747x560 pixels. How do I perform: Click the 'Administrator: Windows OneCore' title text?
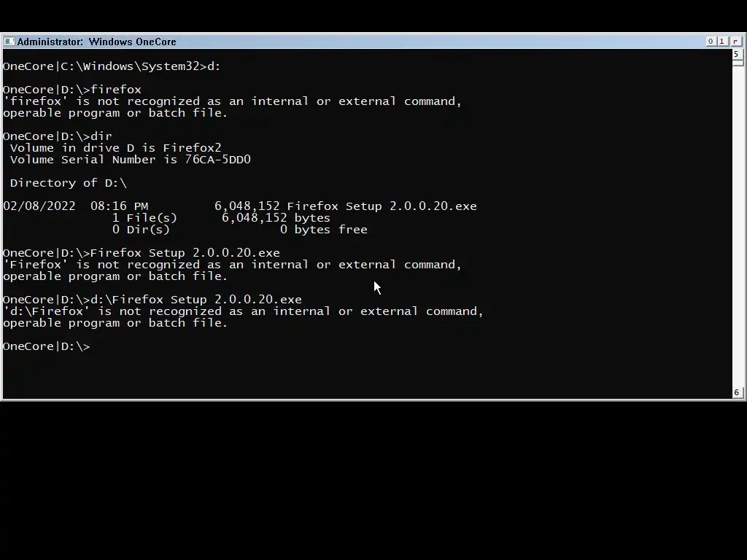point(97,42)
